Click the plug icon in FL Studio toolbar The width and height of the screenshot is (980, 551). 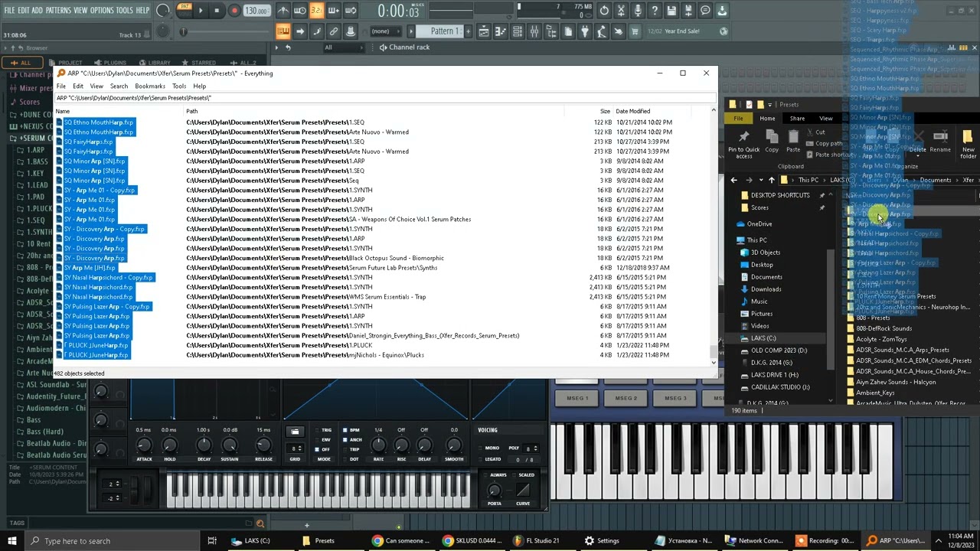point(584,31)
